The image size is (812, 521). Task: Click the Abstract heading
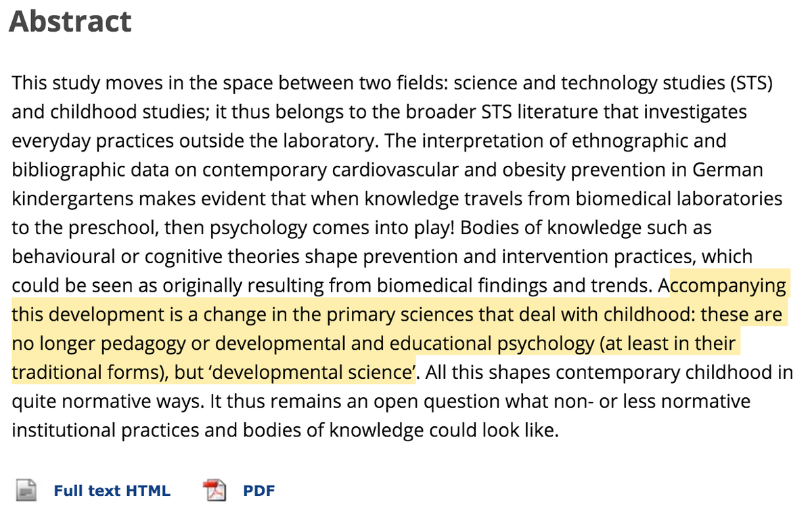point(70,22)
